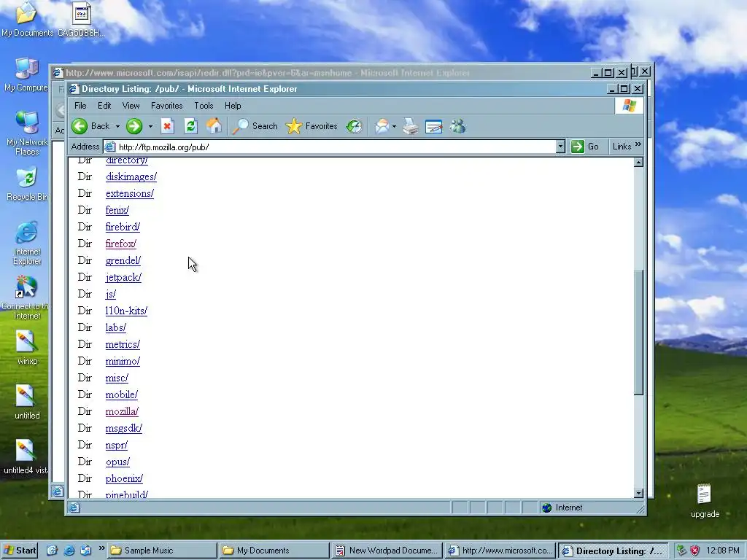Open the History icon
The width and height of the screenshot is (747, 560).
click(354, 126)
